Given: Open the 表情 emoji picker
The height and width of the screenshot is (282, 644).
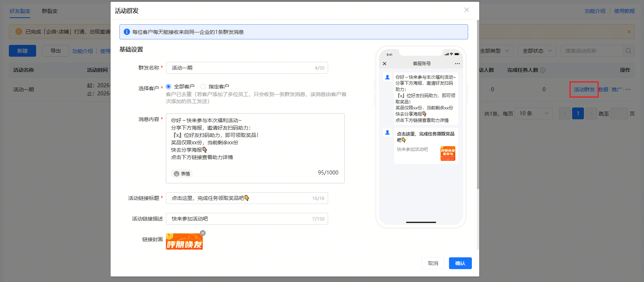Looking at the screenshot, I should [182, 174].
